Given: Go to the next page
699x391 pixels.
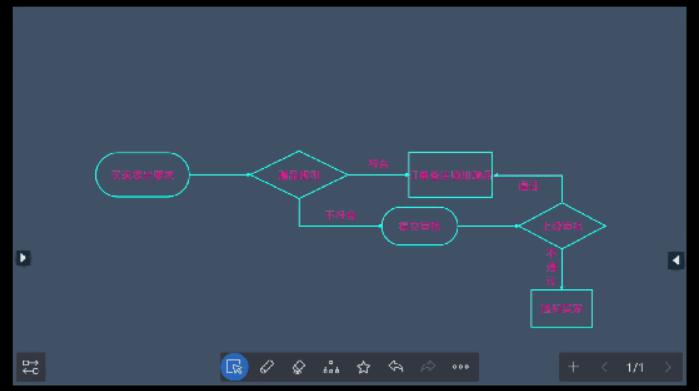Looking at the screenshot, I should coord(668,367).
